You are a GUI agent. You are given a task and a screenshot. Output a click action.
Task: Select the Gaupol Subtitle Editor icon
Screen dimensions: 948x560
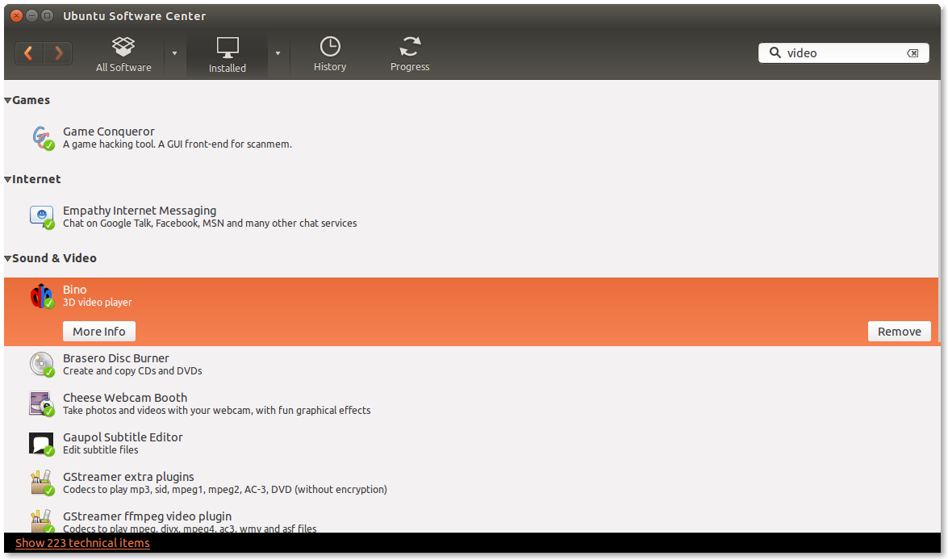pyautogui.click(x=42, y=444)
